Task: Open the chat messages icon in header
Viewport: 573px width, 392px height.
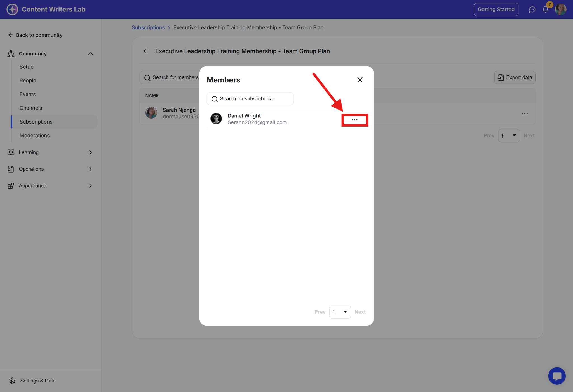Action: click(x=532, y=10)
